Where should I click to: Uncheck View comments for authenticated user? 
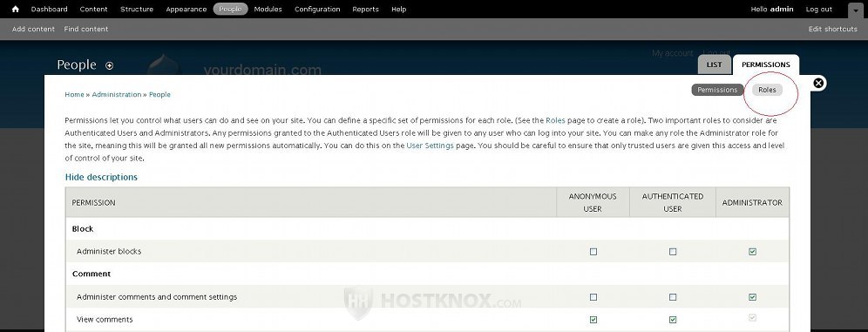(673, 319)
